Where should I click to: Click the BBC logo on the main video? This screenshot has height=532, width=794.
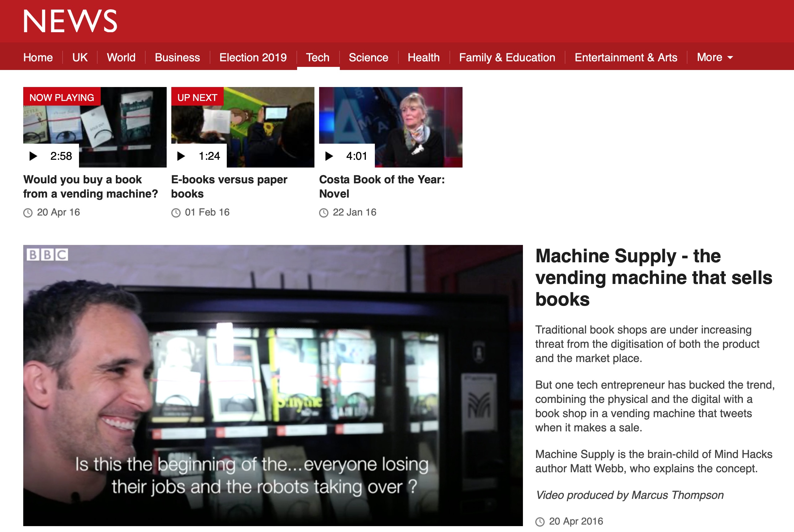(47, 255)
